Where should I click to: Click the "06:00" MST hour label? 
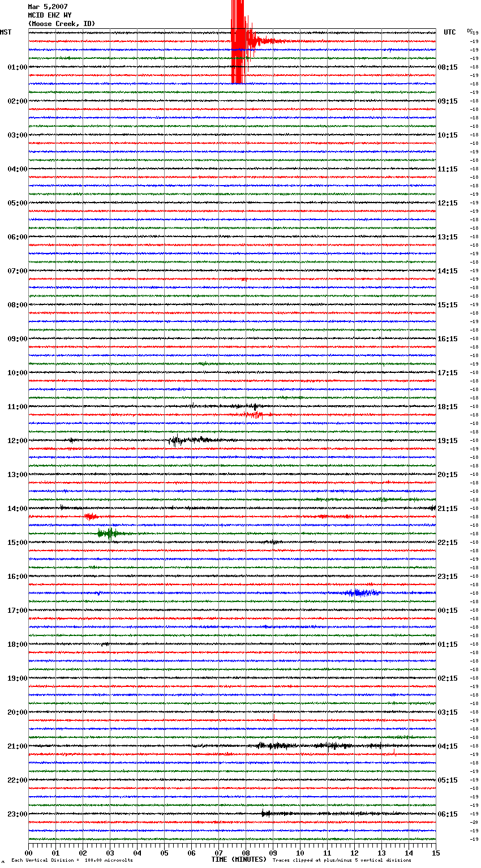click(x=18, y=237)
